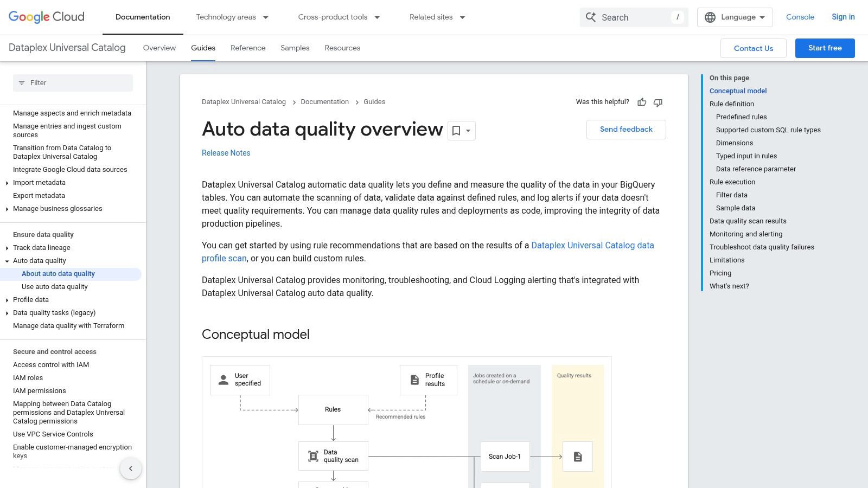
Task: Open the Samples tab
Action: click(x=295, y=48)
